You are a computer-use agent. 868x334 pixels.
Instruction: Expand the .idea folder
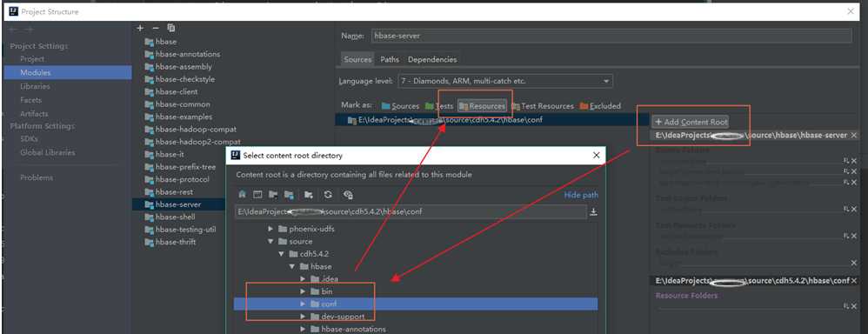[x=303, y=278]
